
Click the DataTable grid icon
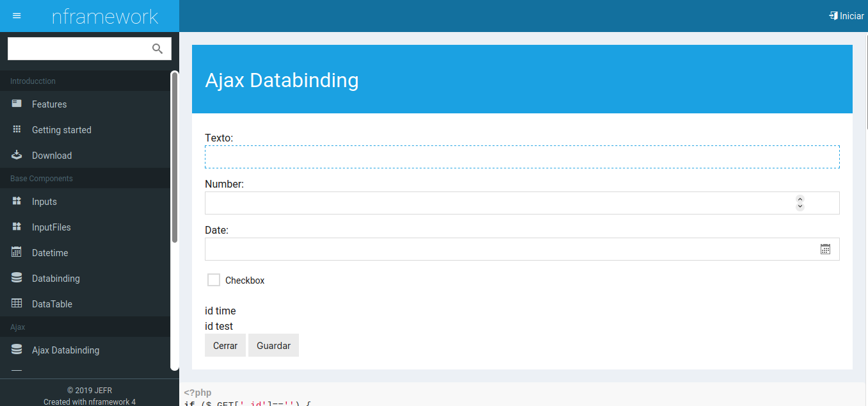point(17,304)
